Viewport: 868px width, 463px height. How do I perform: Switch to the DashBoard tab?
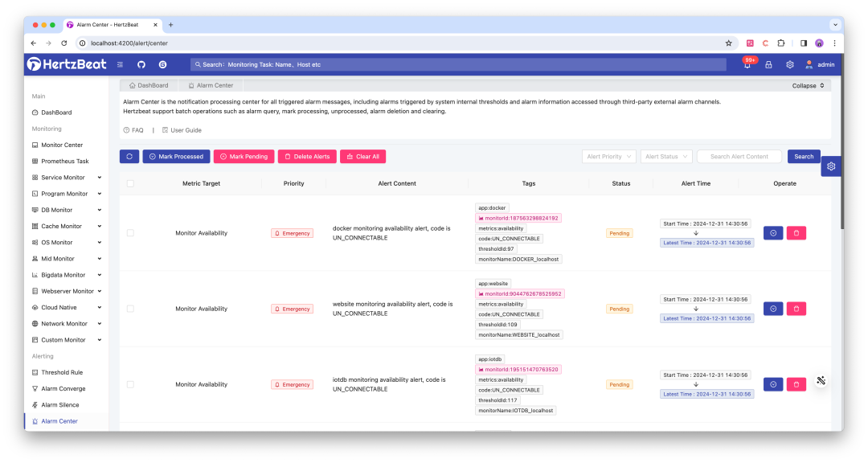(x=149, y=85)
